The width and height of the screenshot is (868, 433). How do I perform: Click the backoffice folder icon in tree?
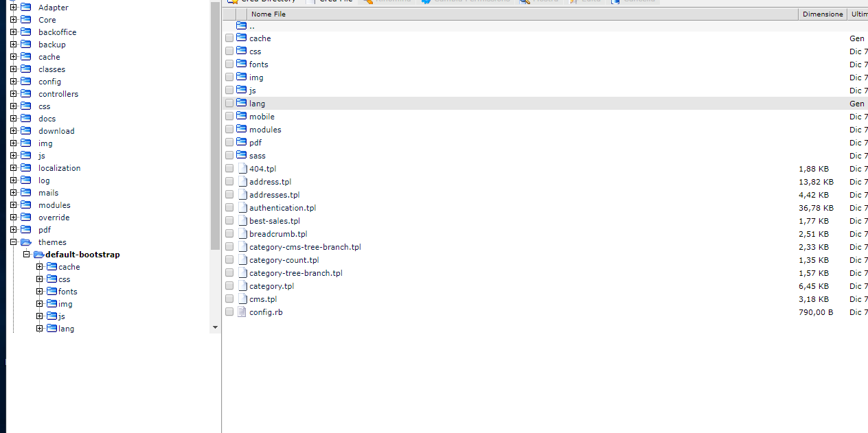26,32
